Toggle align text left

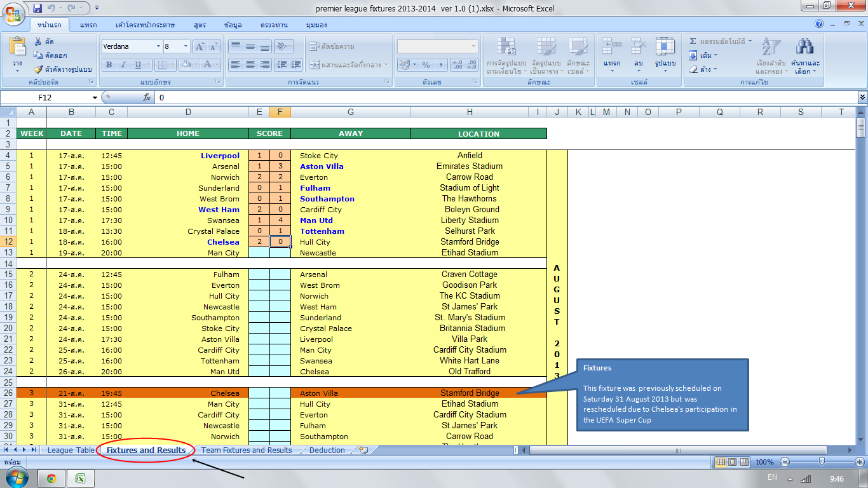(x=235, y=64)
